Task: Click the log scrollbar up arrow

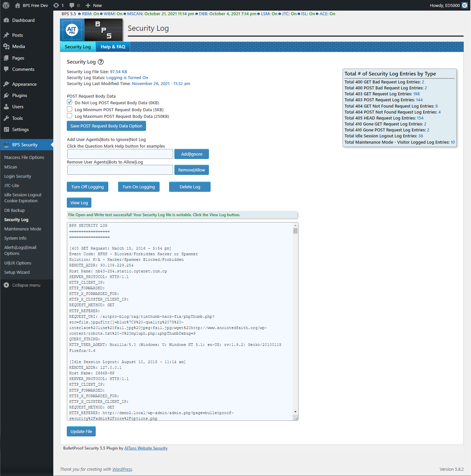Action: [x=295, y=225]
